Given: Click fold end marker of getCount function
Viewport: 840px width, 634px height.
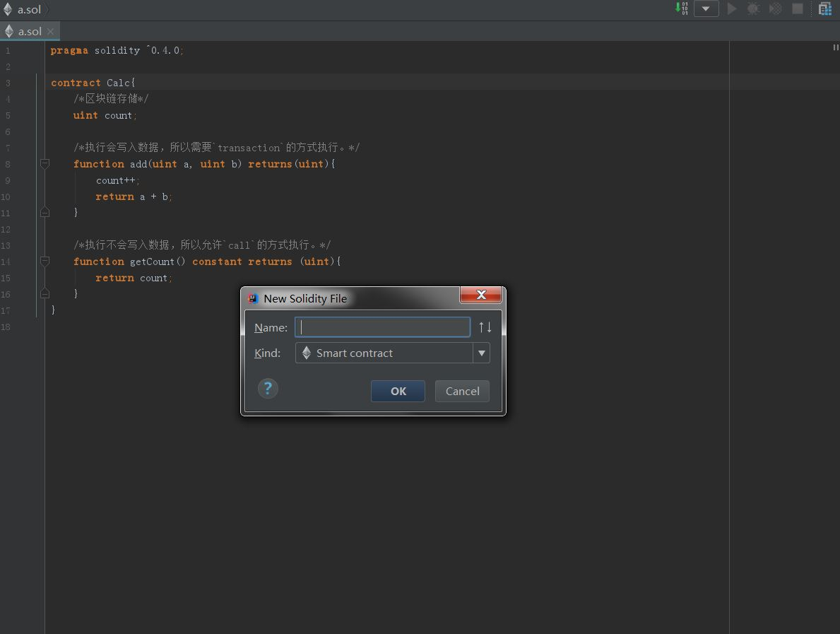Looking at the screenshot, I should [45, 294].
